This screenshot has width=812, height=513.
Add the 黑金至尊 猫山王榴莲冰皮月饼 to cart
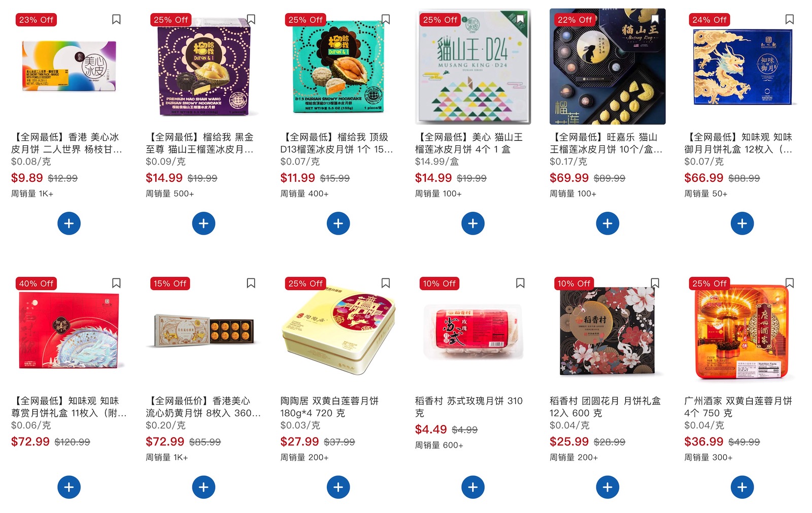204,223
